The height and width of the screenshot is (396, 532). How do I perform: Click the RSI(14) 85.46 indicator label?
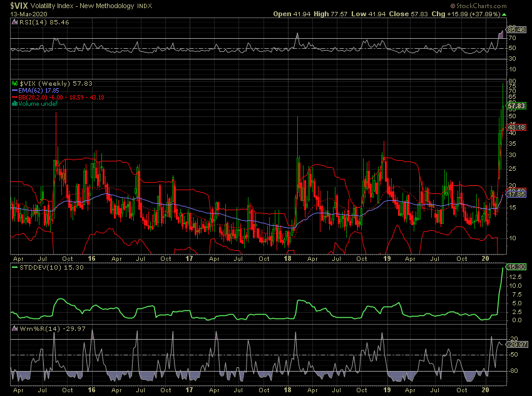(x=44, y=23)
